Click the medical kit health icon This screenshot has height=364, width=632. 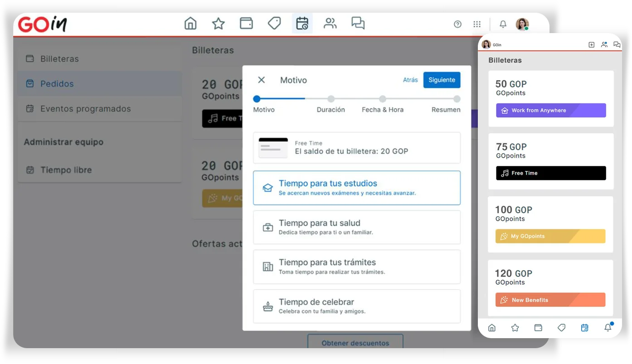tap(268, 228)
